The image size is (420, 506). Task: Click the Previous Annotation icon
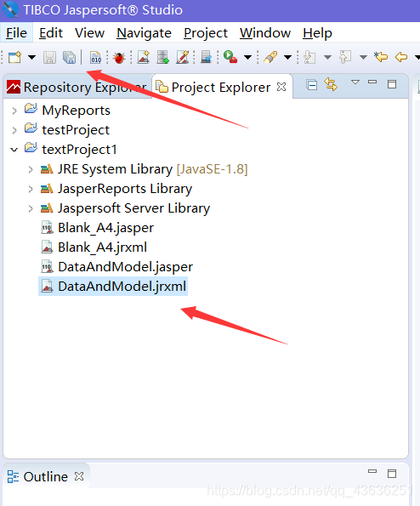pos(345,57)
